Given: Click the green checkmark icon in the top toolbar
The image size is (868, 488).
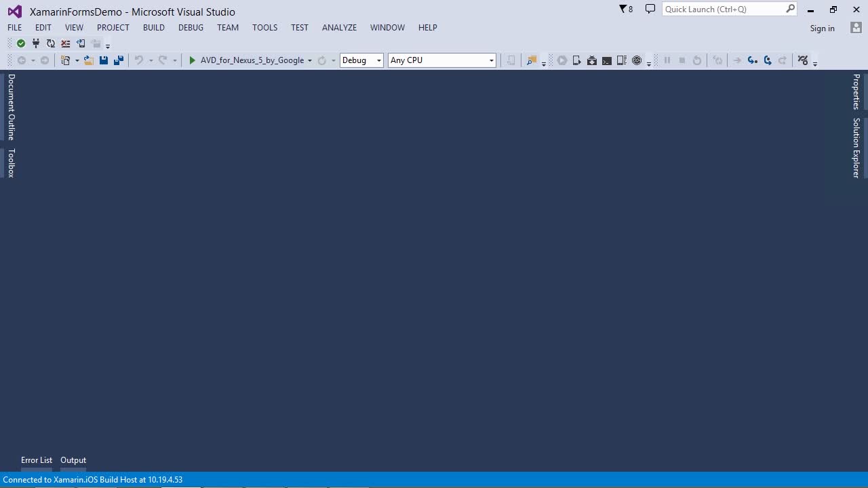Looking at the screenshot, I should (21, 43).
